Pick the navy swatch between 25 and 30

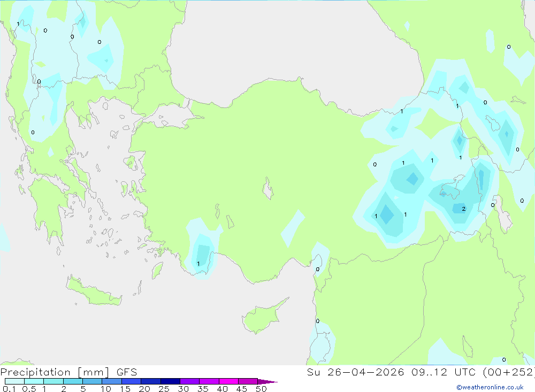170,381
